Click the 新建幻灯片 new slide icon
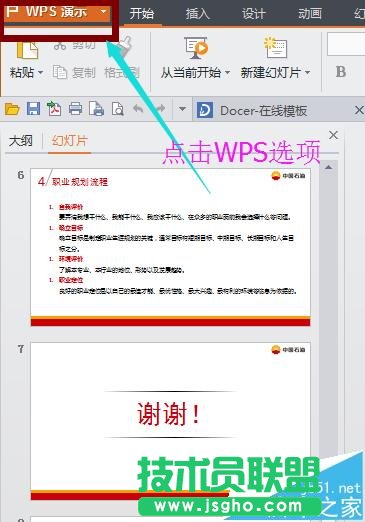The width and height of the screenshot is (365, 522). point(275,47)
